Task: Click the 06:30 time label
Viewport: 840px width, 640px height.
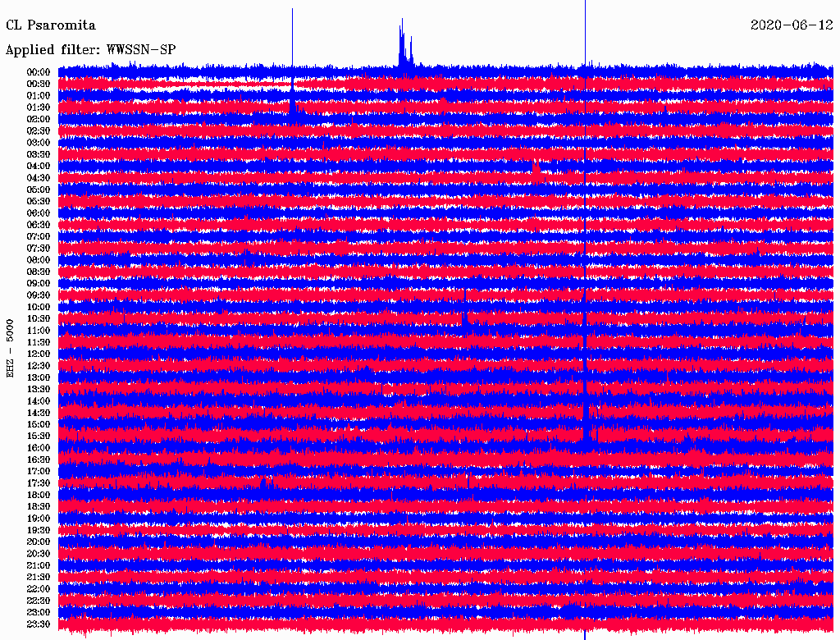Action: (39, 225)
